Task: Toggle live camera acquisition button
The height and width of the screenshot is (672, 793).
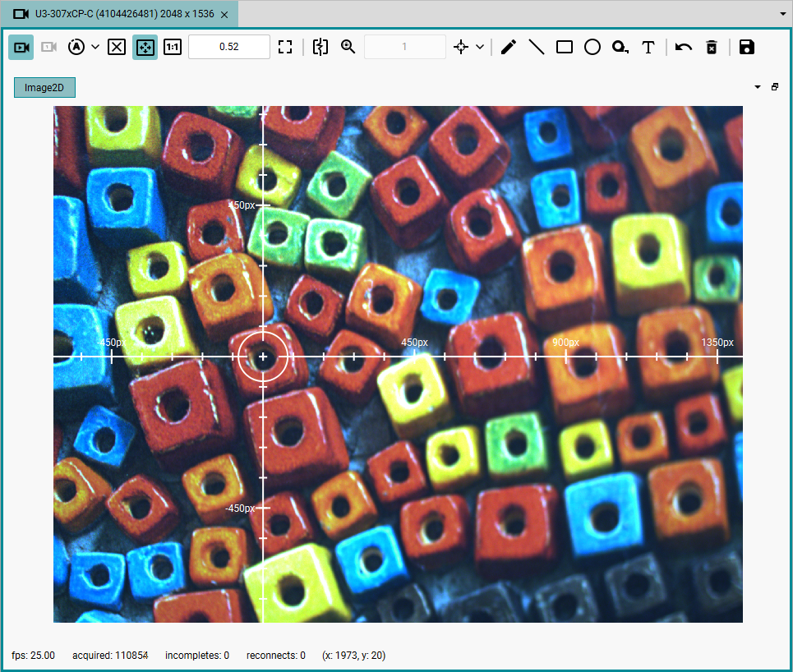Action: click(21, 47)
